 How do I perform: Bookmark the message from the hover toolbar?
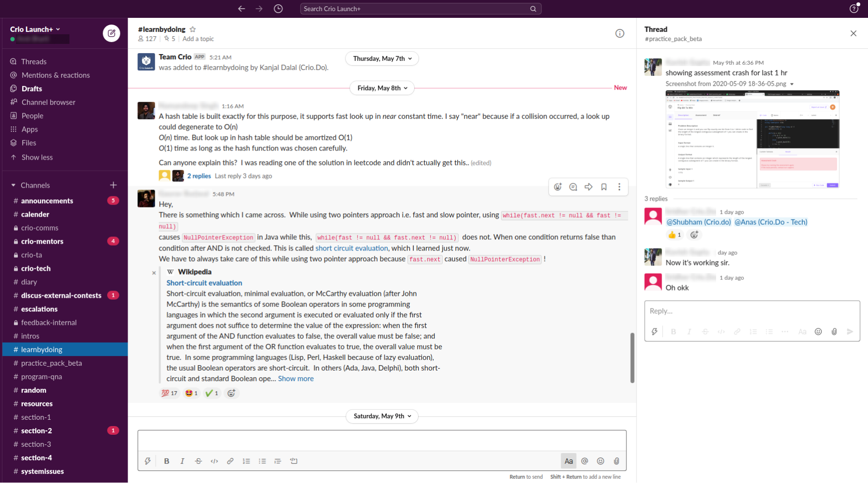[604, 187]
